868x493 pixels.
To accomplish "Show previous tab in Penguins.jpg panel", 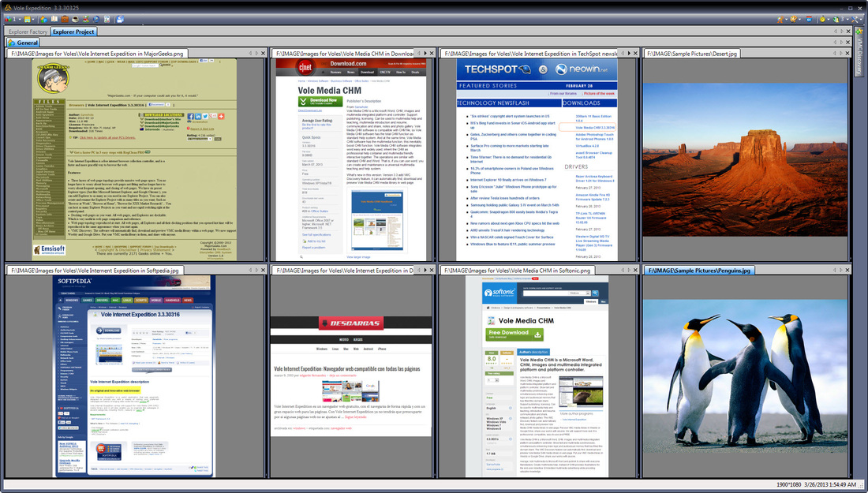I will [x=835, y=271].
